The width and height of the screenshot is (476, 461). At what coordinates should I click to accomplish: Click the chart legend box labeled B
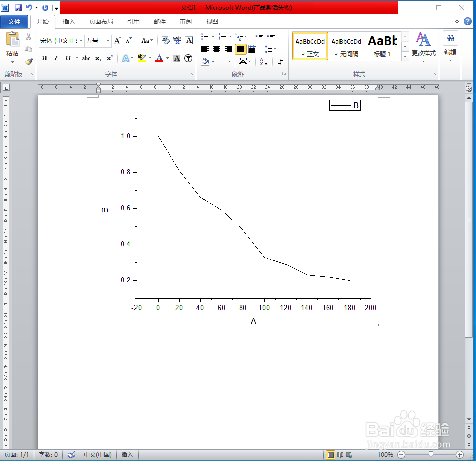click(x=345, y=105)
